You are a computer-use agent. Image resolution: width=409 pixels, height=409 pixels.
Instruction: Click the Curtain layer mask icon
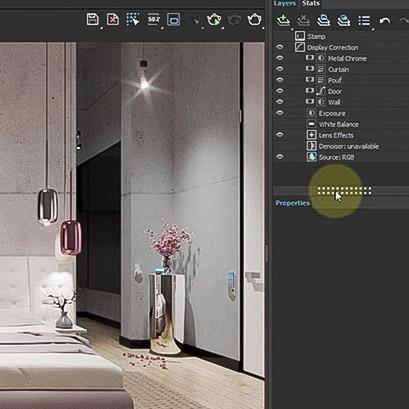point(310,69)
